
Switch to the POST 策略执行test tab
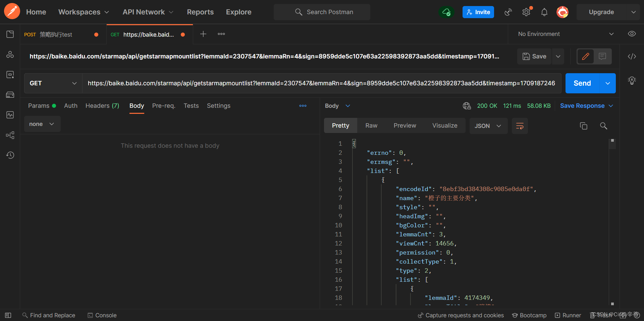(62, 35)
